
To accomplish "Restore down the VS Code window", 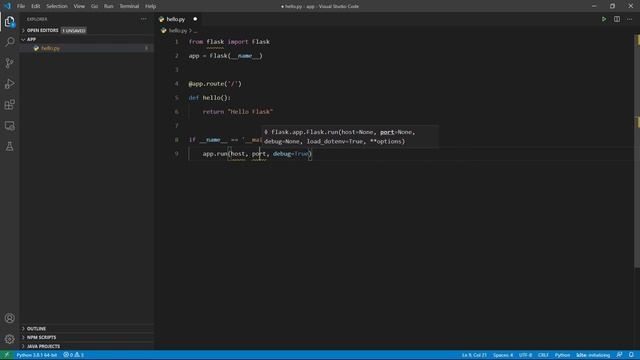I will (612, 6).
